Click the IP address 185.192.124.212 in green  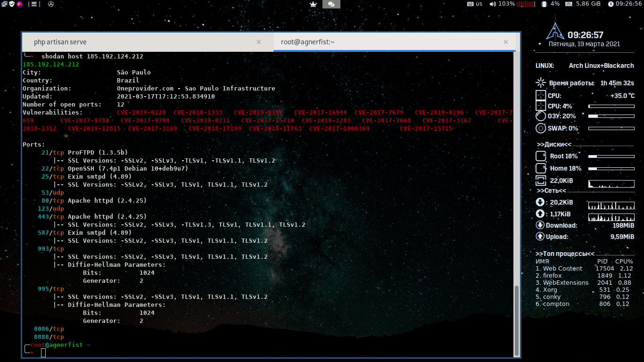(51, 64)
